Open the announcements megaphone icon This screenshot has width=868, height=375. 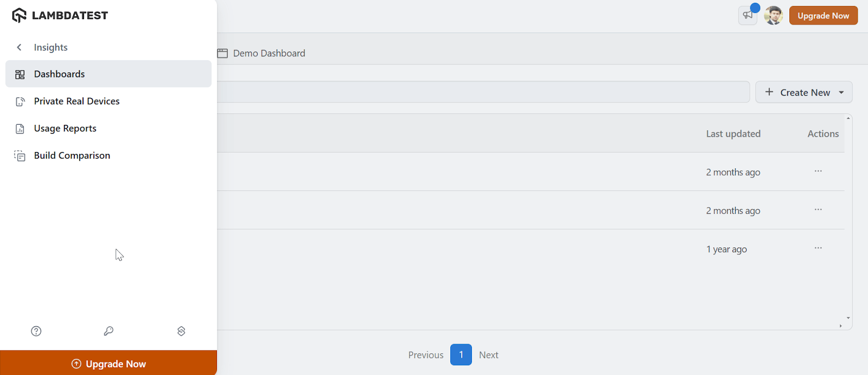coord(748,15)
